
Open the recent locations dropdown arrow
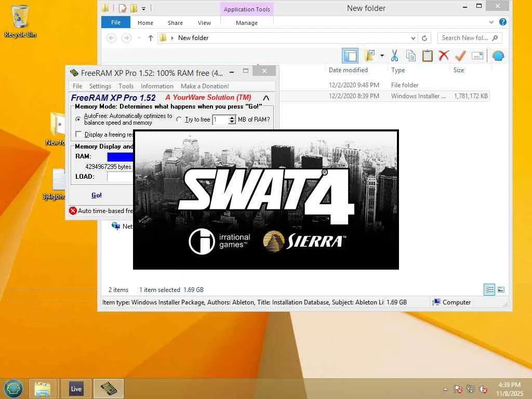tap(139, 38)
